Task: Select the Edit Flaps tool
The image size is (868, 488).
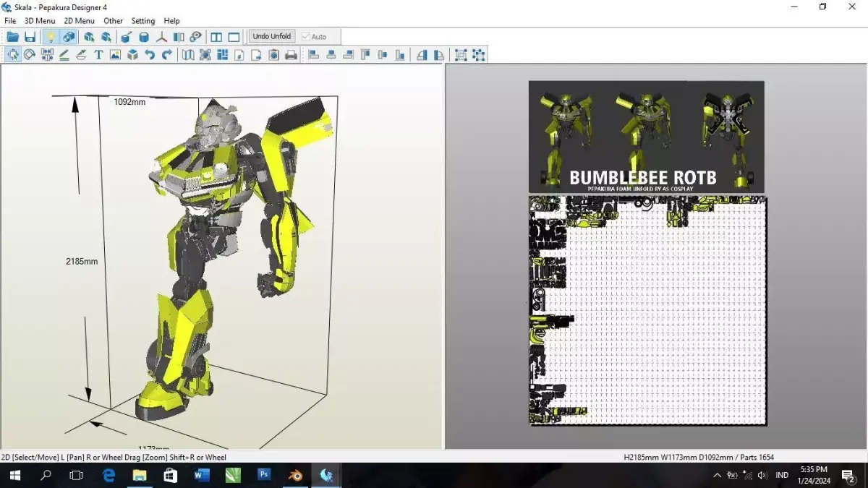Action: 81,54
